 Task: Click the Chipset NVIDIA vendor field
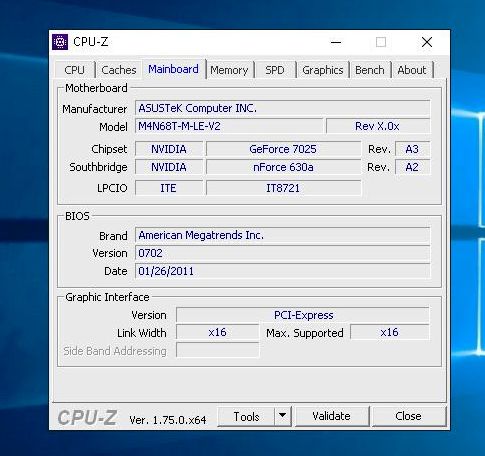pos(169,149)
